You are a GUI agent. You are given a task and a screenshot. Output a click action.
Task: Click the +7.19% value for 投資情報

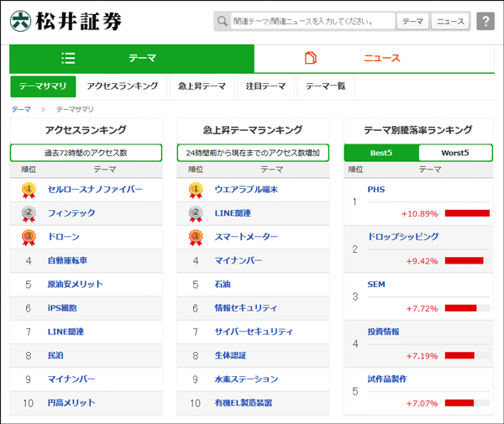[422, 356]
